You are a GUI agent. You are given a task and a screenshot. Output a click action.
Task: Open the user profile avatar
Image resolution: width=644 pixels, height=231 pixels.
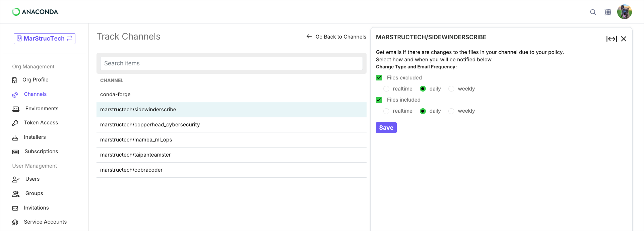coord(625,12)
